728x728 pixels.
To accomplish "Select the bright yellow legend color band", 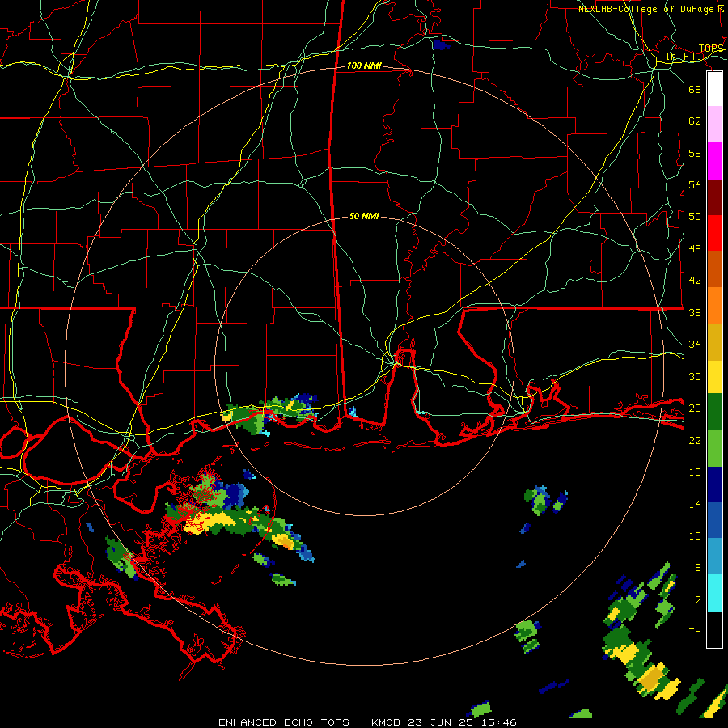I will pyautogui.click(x=714, y=377).
